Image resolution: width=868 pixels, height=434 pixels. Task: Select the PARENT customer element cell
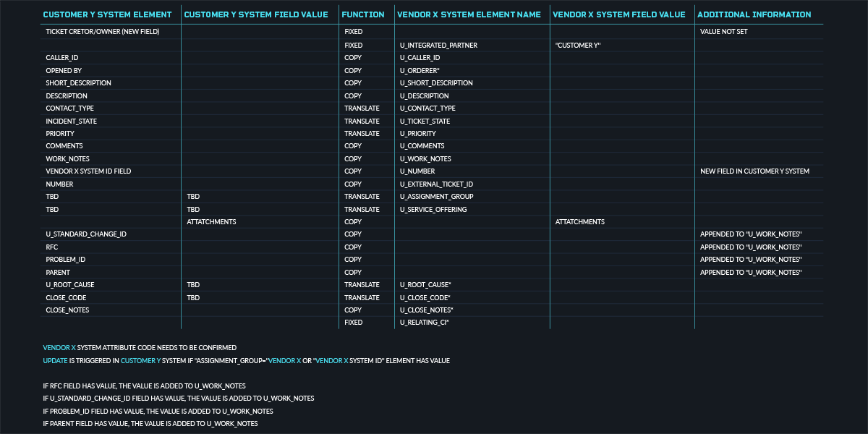tap(58, 272)
